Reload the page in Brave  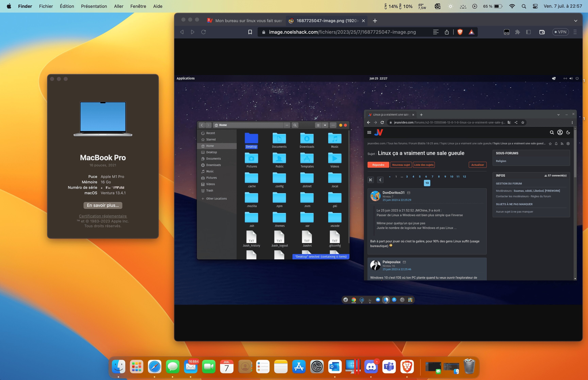[x=203, y=32]
